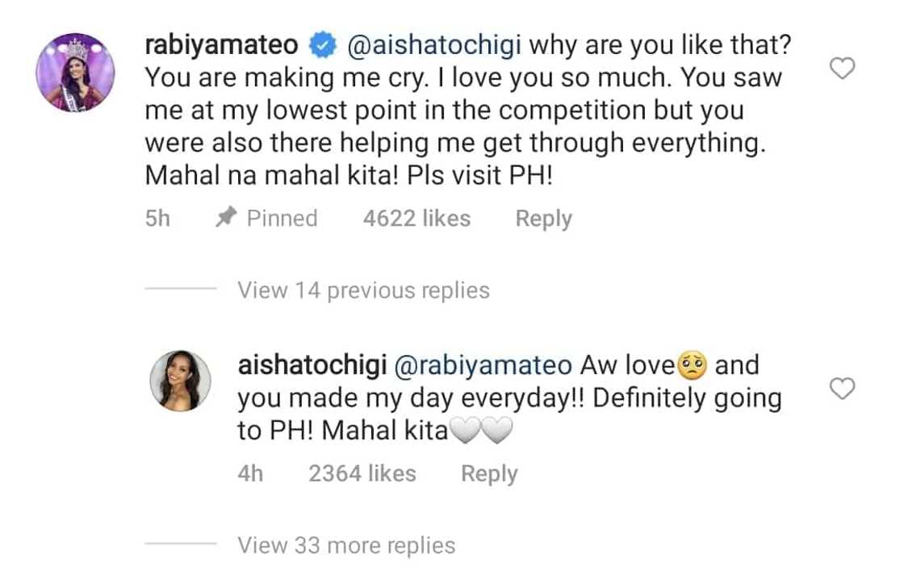Viewport: 904px width, 588px height.
Task: Open aishatochigi's profile picture
Action: coord(181,380)
